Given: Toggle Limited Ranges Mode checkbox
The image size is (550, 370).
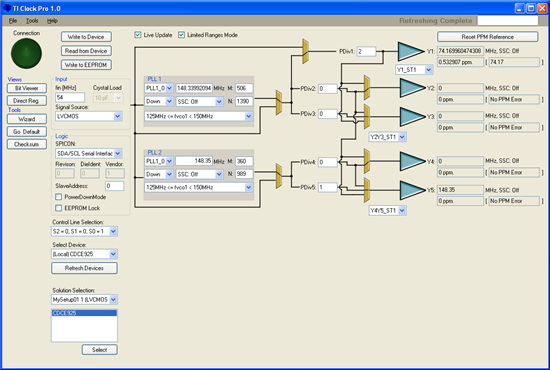Looking at the screenshot, I should (x=181, y=35).
